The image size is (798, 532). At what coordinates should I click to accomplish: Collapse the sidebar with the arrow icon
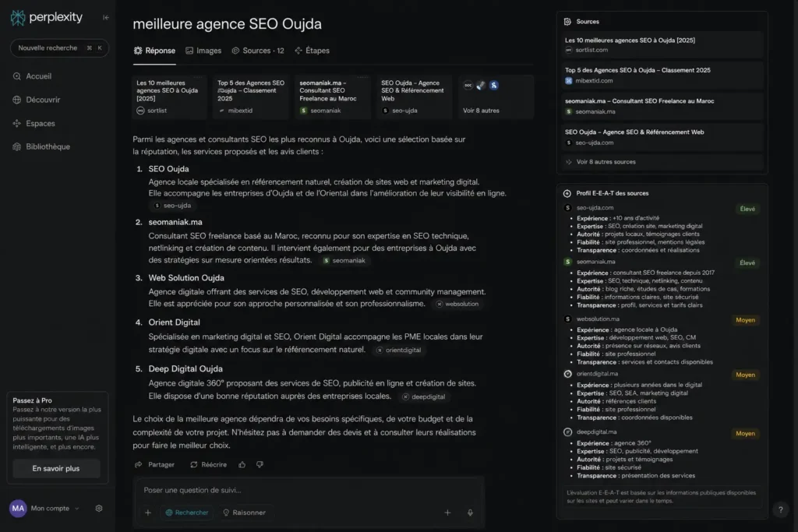[x=106, y=17]
